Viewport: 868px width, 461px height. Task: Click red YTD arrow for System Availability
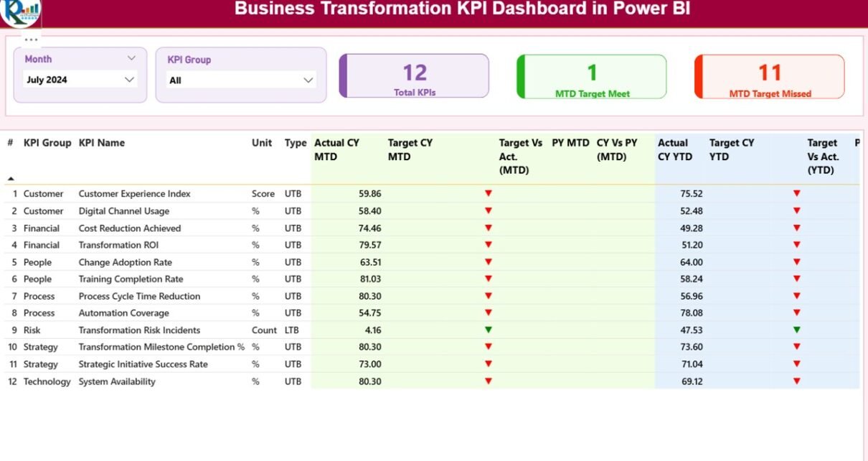click(x=796, y=381)
